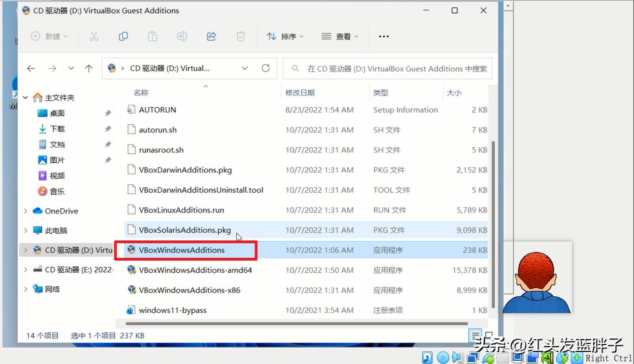This screenshot has width=634, height=364.
Task: Switch to details view using bottom-right toggle
Action: tap(474, 335)
